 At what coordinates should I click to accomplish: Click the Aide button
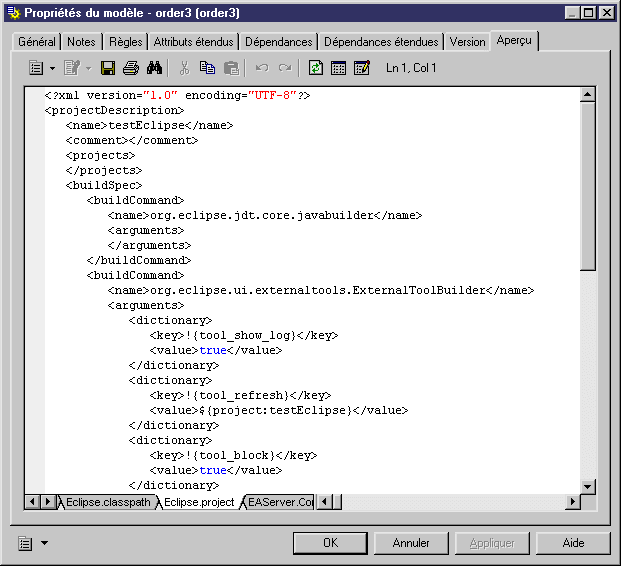[x=573, y=543]
